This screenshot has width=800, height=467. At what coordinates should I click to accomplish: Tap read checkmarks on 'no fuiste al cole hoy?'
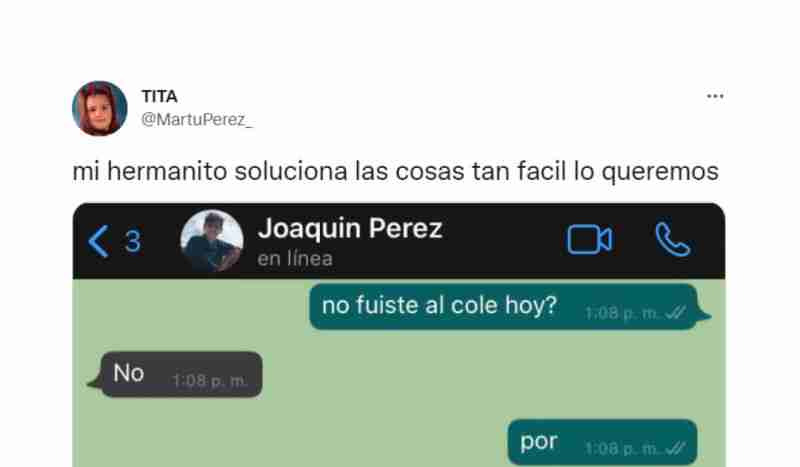click(x=676, y=312)
